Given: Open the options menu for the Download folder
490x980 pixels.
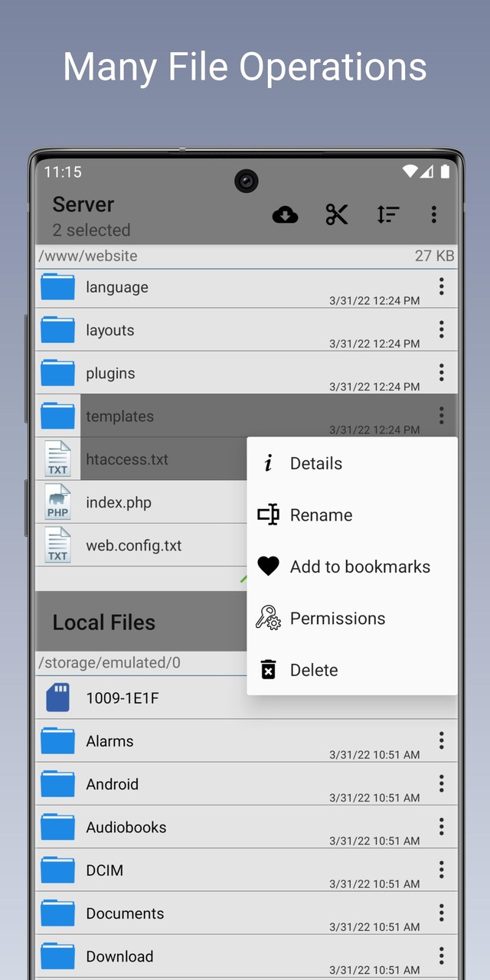Looking at the screenshot, I should 441,955.
